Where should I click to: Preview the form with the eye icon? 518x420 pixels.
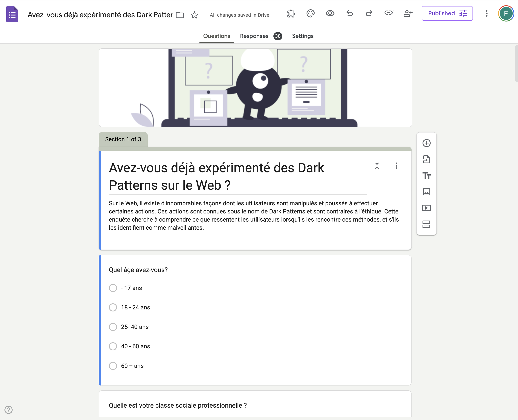330,14
